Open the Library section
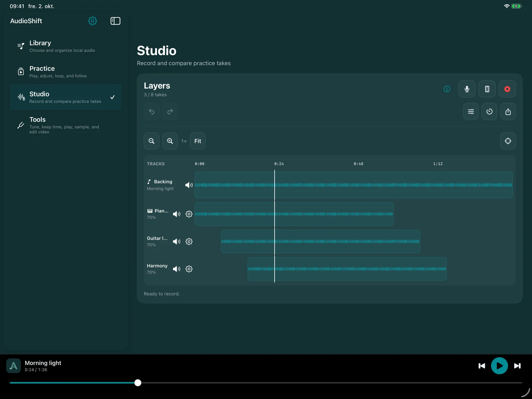 pyautogui.click(x=66, y=46)
